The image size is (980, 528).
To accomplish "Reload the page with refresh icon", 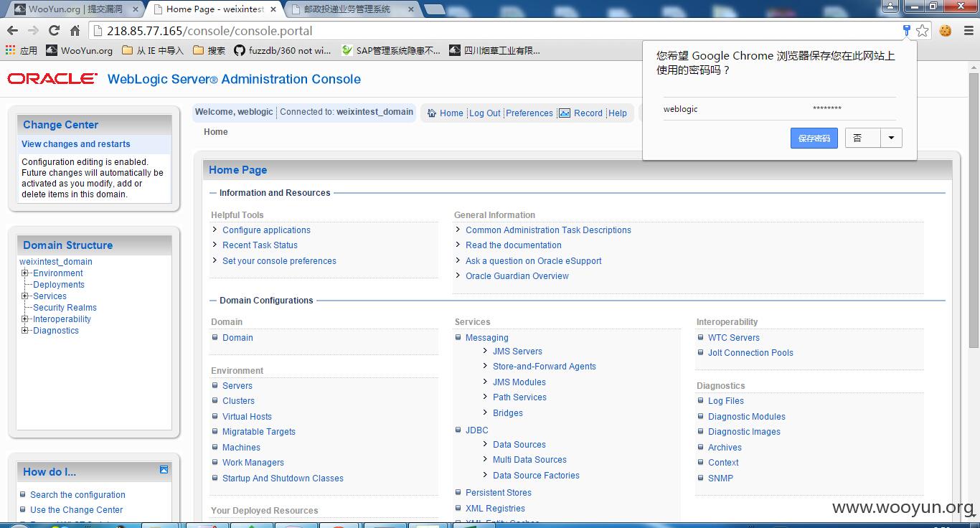I will 54,30.
